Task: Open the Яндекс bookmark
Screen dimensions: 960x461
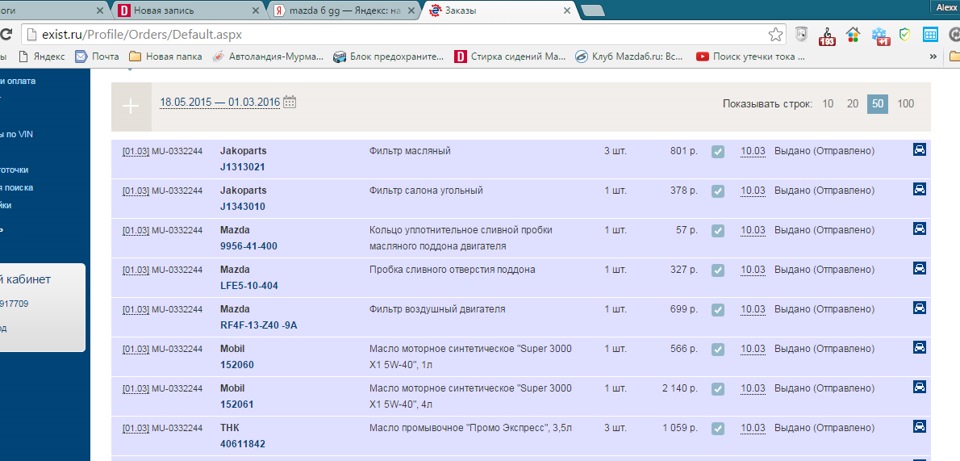Action: pos(42,56)
